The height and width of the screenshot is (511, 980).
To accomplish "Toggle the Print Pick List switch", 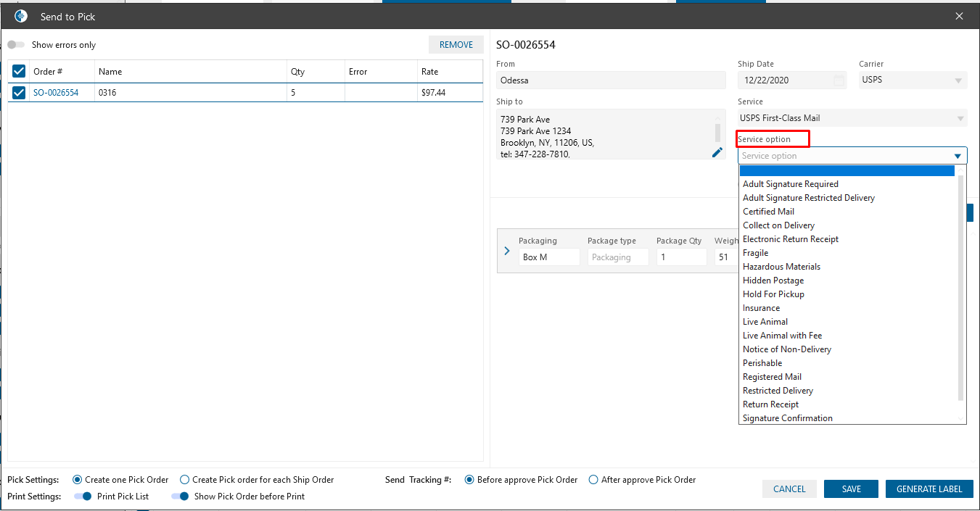I will pyautogui.click(x=83, y=497).
